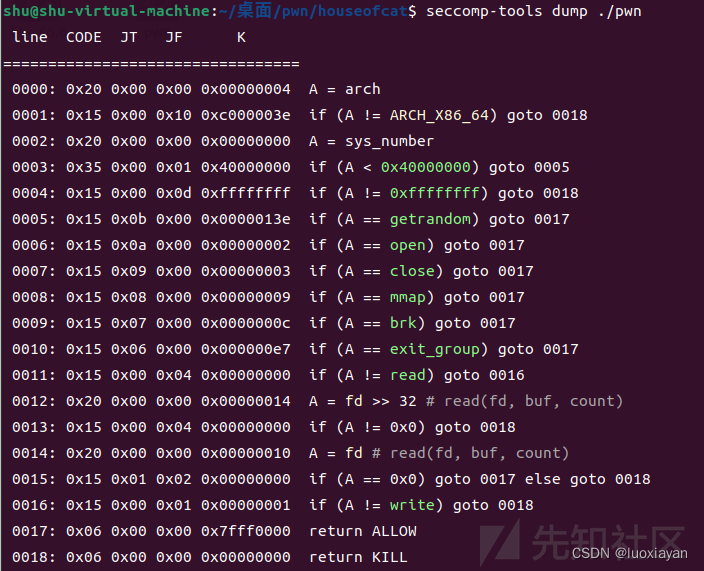The image size is (704, 571).
Task: Click the path '~/桌面/pwn/houseofcat'
Action: point(313,11)
